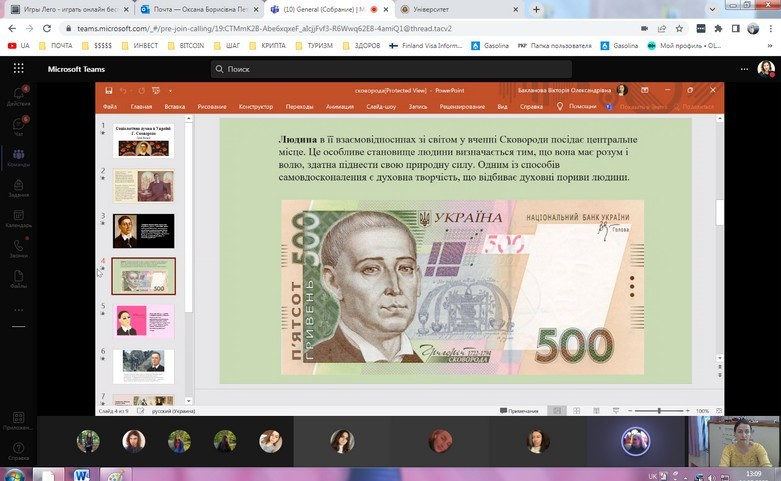Start Slide Show from status bar icon
Image resolution: width=781 pixels, height=481 pixels.
[x=616, y=411]
